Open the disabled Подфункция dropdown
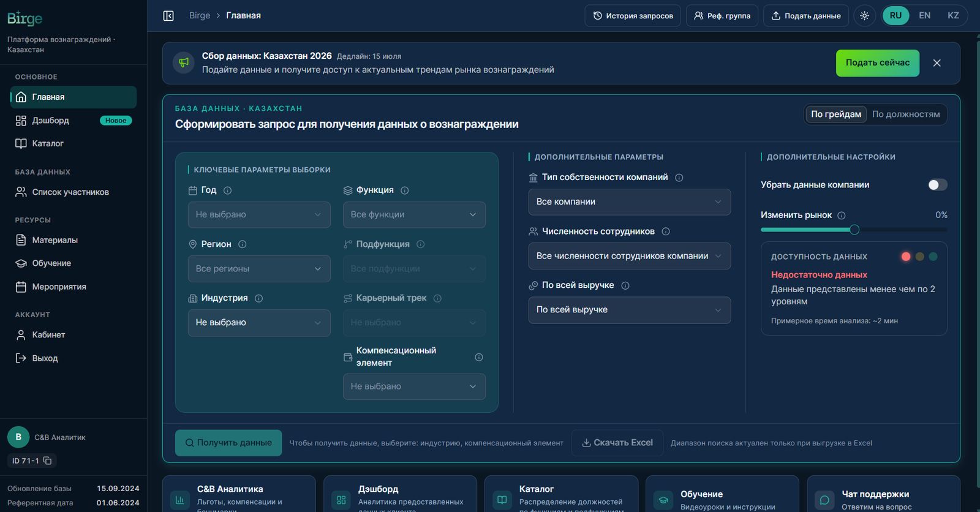This screenshot has height=512, width=980. click(x=414, y=269)
